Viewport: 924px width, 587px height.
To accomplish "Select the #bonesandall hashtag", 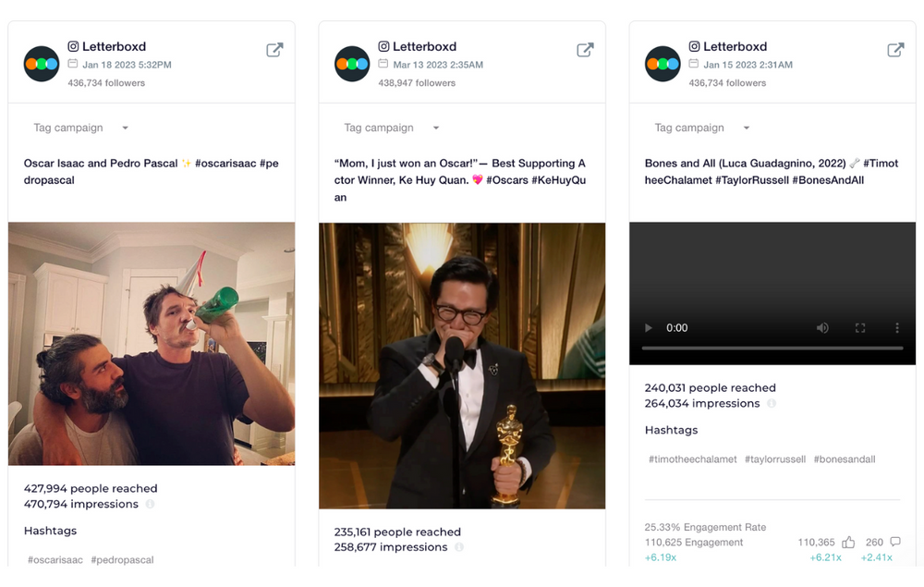I will 844,459.
